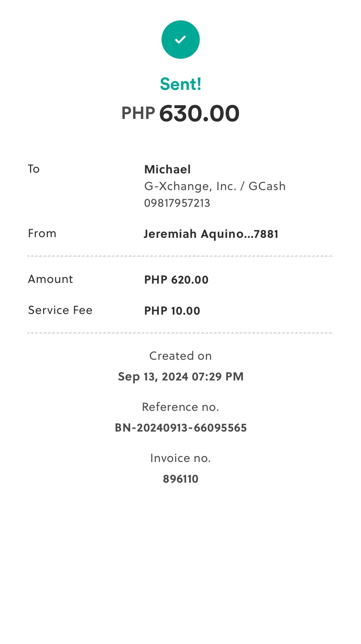This screenshot has height=644, width=361.
Task: Click the "To" field label
Action: pos(34,169)
